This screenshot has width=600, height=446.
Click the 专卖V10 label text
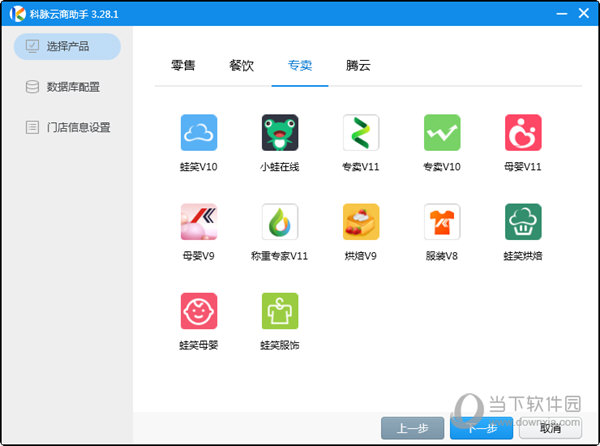tap(442, 167)
